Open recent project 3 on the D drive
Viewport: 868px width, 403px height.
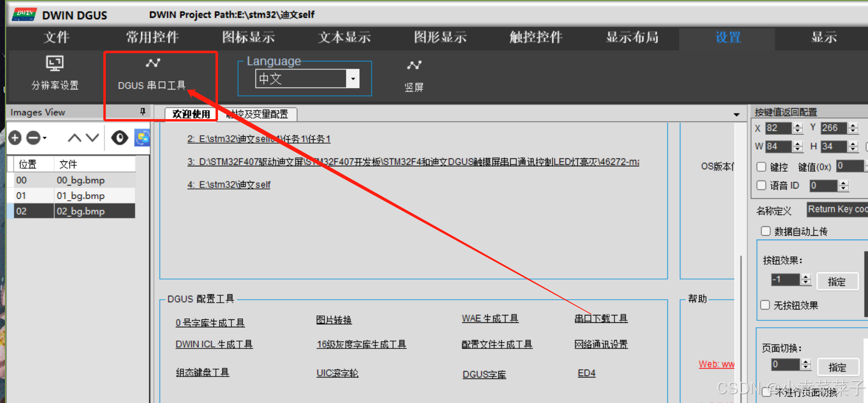pyautogui.click(x=413, y=162)
